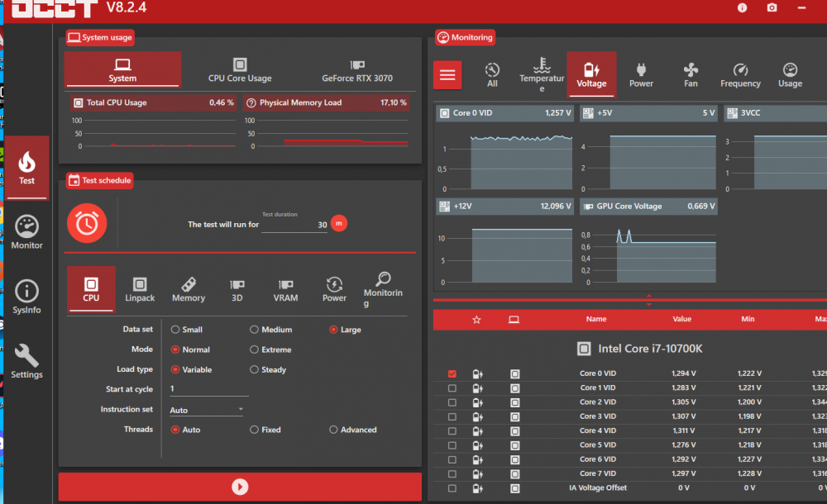827x504 pixels.
Task: Show Usage monitoring sensors
Action: (x=790, y=74)
